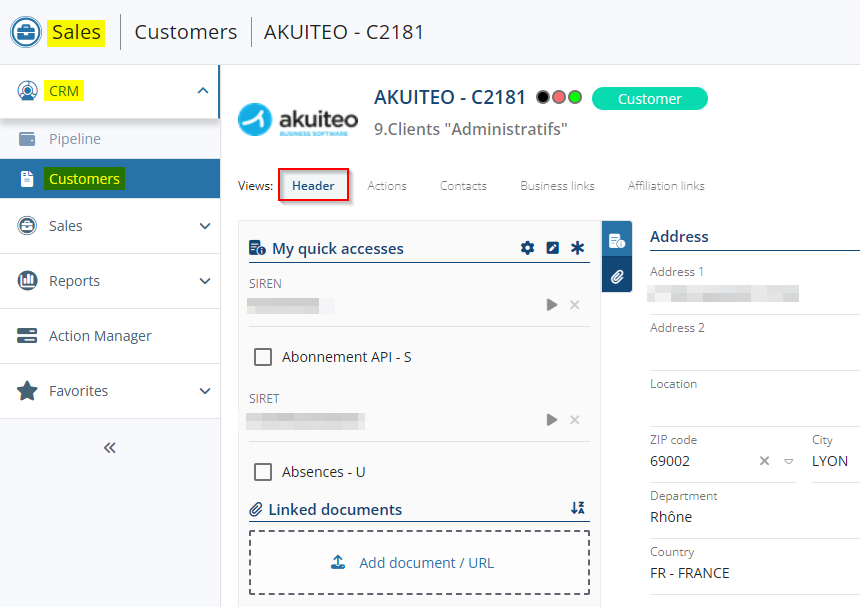Click the Sales briefcase module icon
The height and width of the screenshot is (607, 860).
(x=26, y=32)
